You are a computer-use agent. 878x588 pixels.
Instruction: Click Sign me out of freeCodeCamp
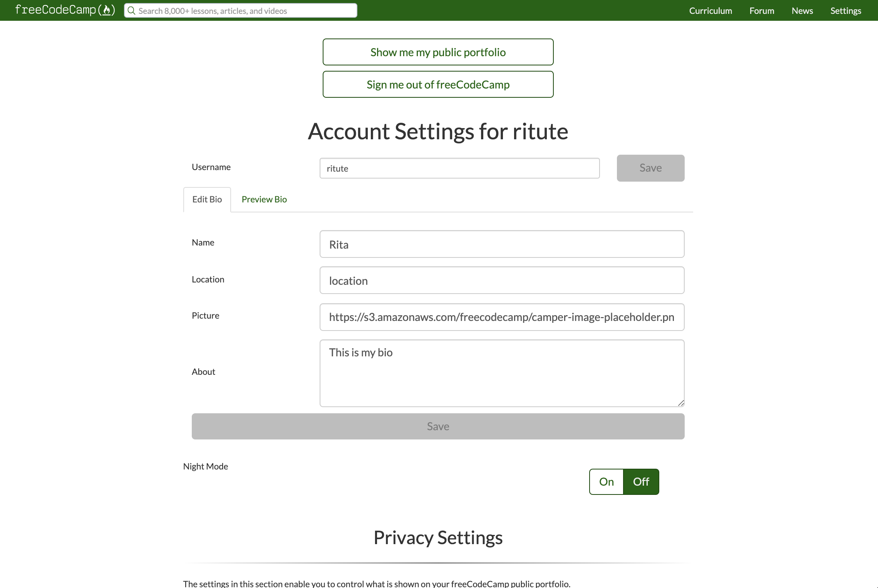(x=438, y=84)
